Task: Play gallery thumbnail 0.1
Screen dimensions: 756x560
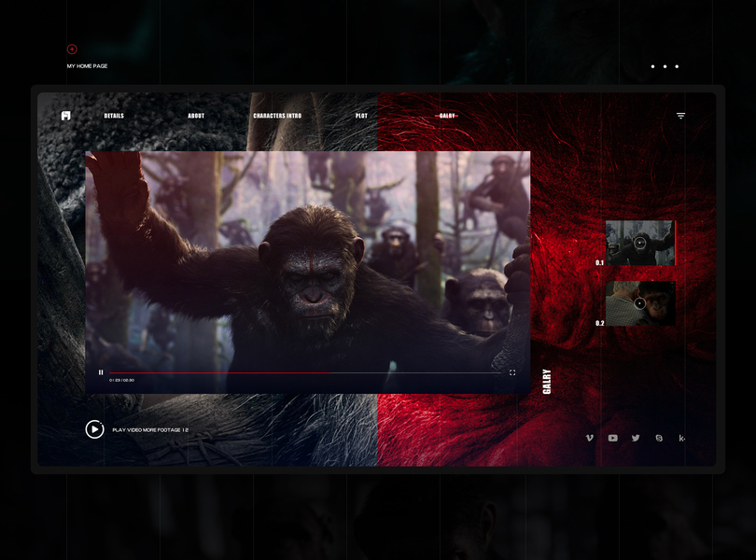Action: coord(640,243)
